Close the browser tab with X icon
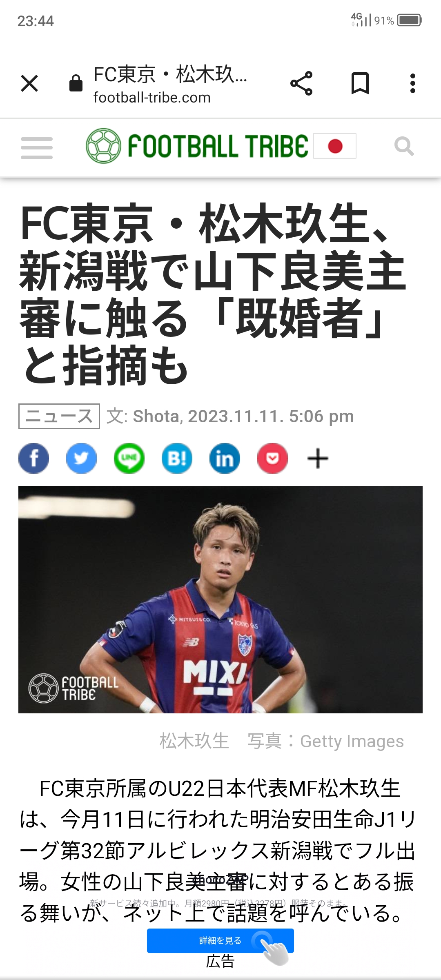Image resolution: width=441 pixels, height=980 pixels. 29,84
